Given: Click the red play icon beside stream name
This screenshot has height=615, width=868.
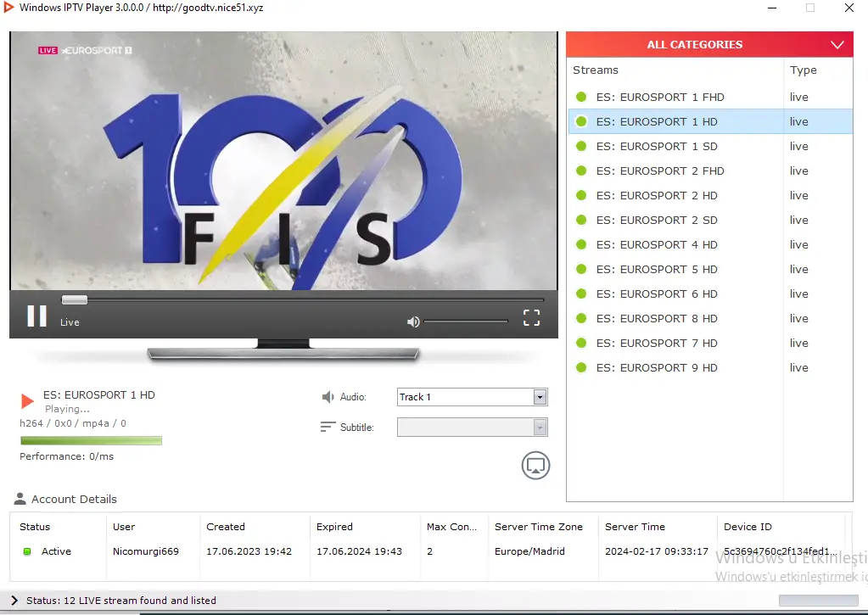Looking at the screenshot, I should click(x=27, y=400).
